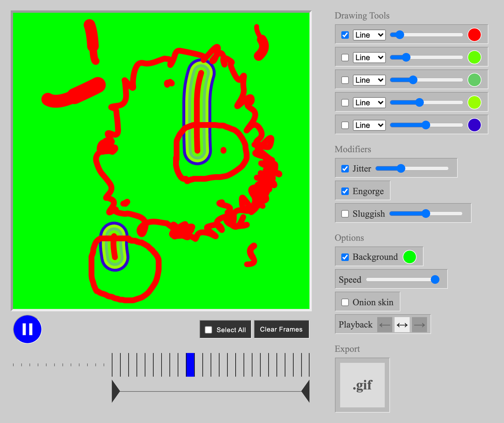This screenshot has height=423, width=504.
Task: Adjust the third tool's line width slider
Action: (426, 80)
